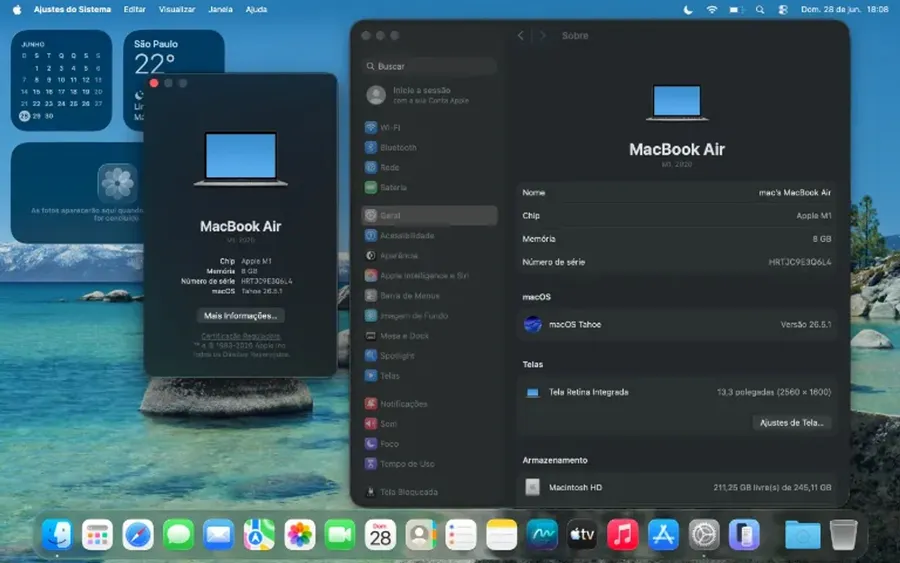This screenshot has height=563, width=900.
Task: Open Acessibilidade settings
Action: (429, 235)
